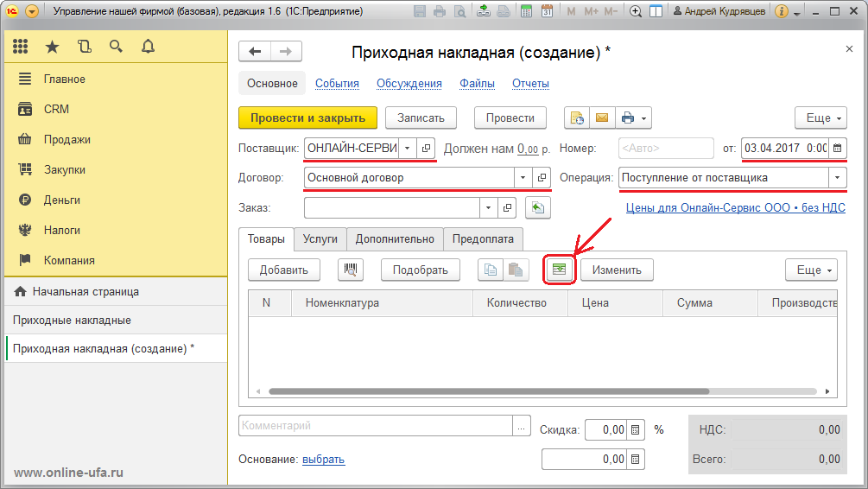Image resolution: width=868 pixels, height=489 pixels.
Task: Expand the Заказ dropdown arrow
Action: 488,207
